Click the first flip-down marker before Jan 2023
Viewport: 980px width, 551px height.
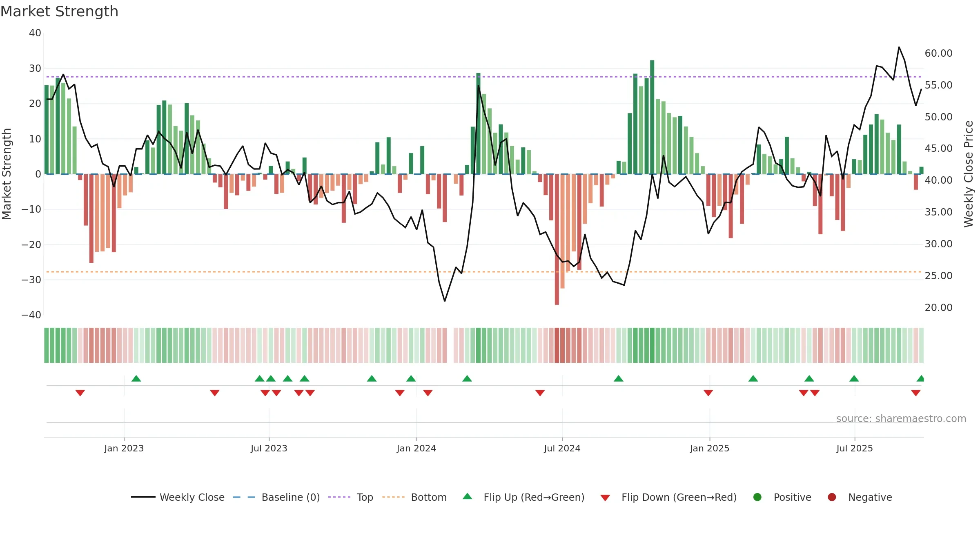[x=80, y=393]
